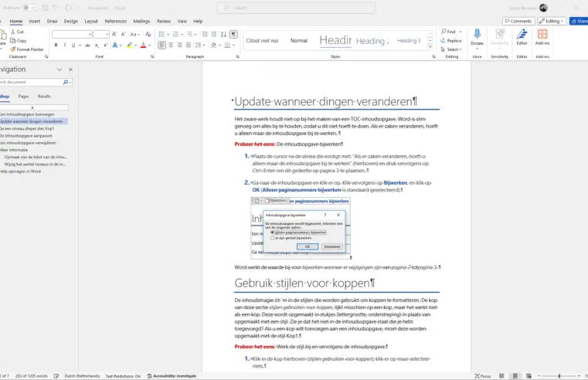Toggle Align Left paragraph button

161,45
